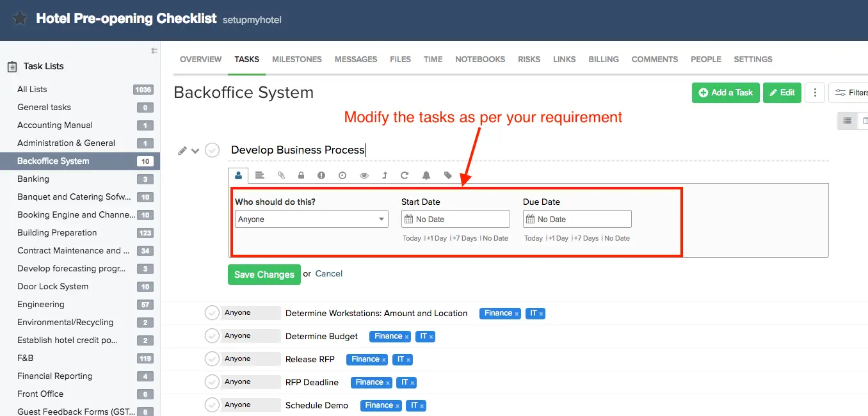Viewport: 868px width, 416px height.
Task: Check off the Determine Budget task
Action: [212, 336]
